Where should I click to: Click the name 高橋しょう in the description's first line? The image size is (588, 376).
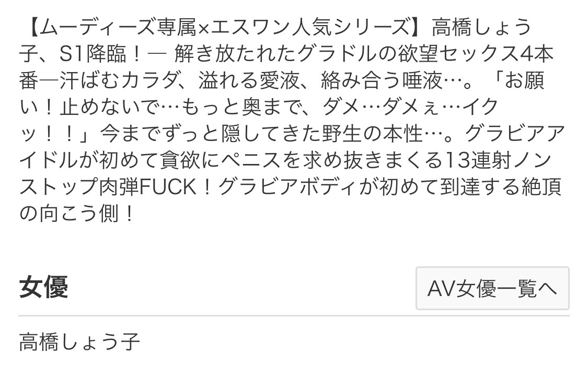point(482,27)
